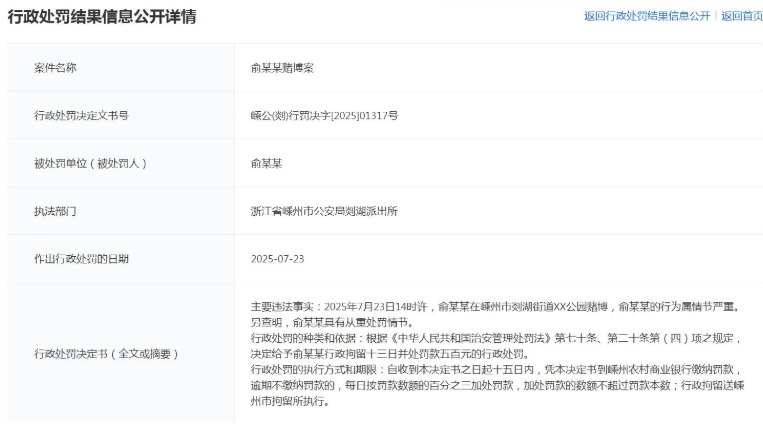Click the date value 2025-07-23
The height and width of the screenshot is (429, 763).
coord(277,258)
